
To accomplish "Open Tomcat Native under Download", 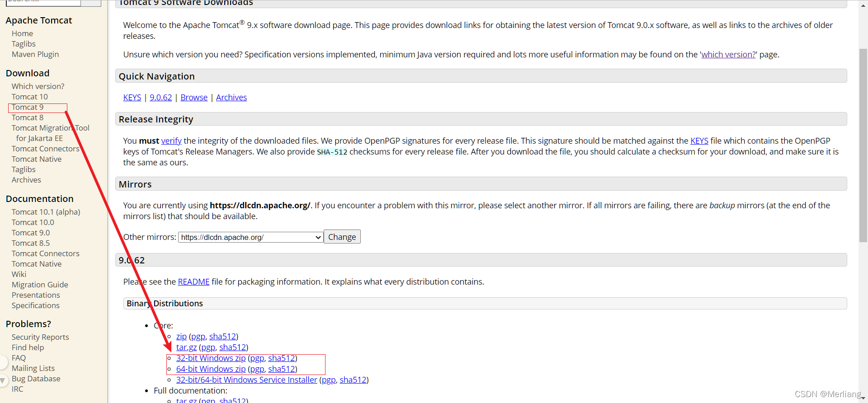I will (x=37, y=159).
